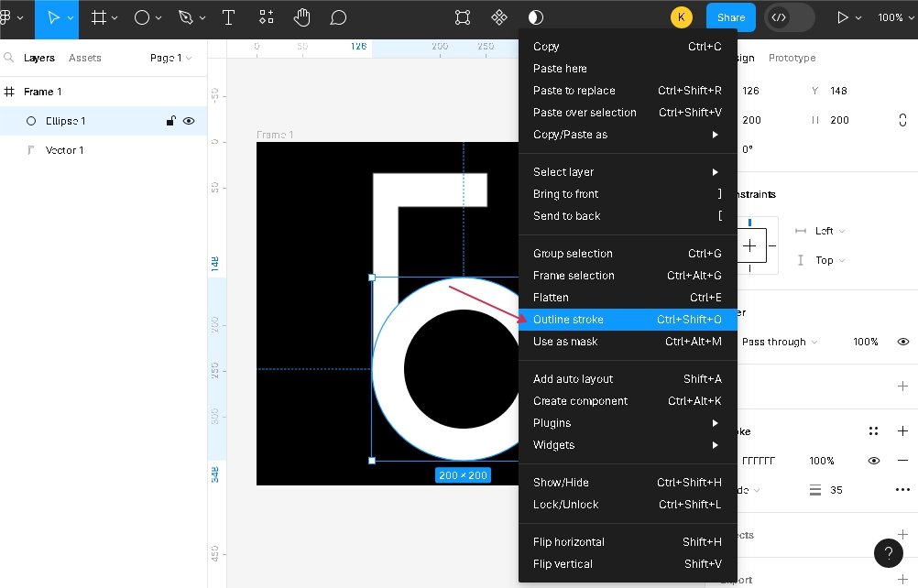Toggle visibility of Ellipse 1 layer
Screen dimensions: 918x588
(189, 121)
